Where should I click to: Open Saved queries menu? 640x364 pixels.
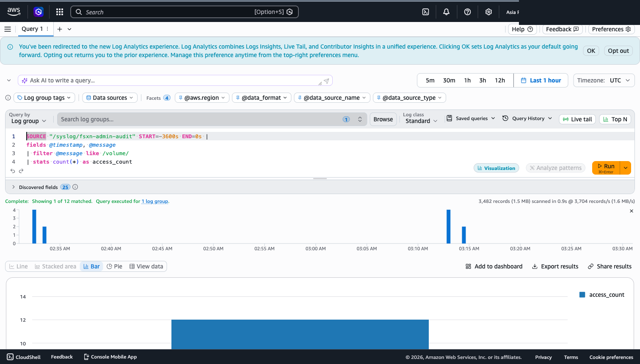pos(471,118)
